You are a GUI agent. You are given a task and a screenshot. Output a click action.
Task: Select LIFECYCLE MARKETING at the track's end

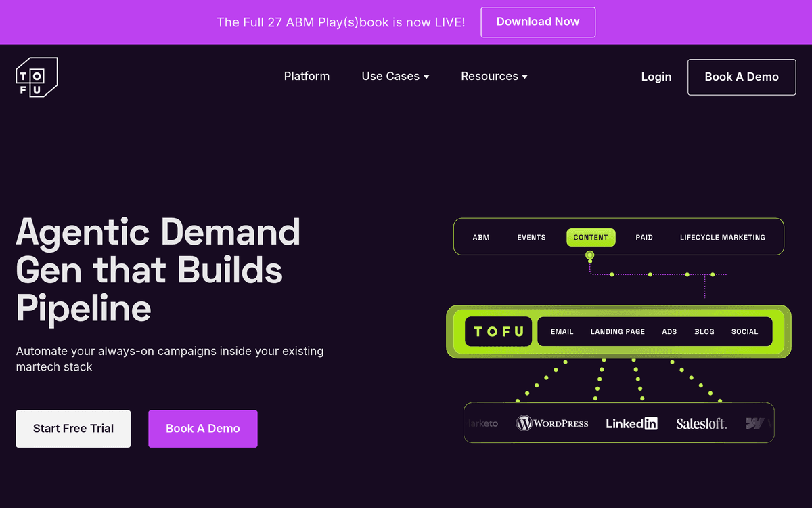tap(723, 237)
